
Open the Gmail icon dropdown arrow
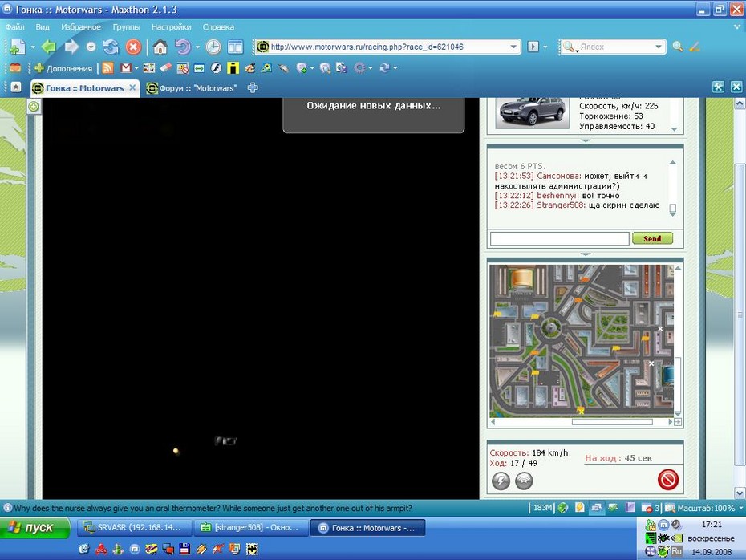136,68
